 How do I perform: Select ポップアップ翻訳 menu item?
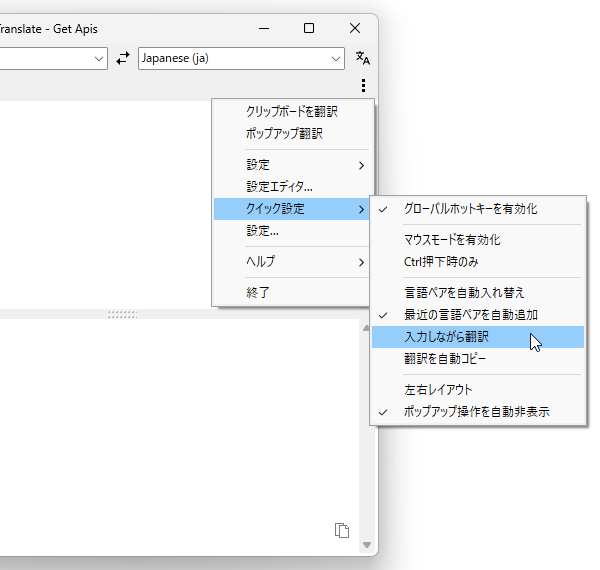click(x=291, y=134)
